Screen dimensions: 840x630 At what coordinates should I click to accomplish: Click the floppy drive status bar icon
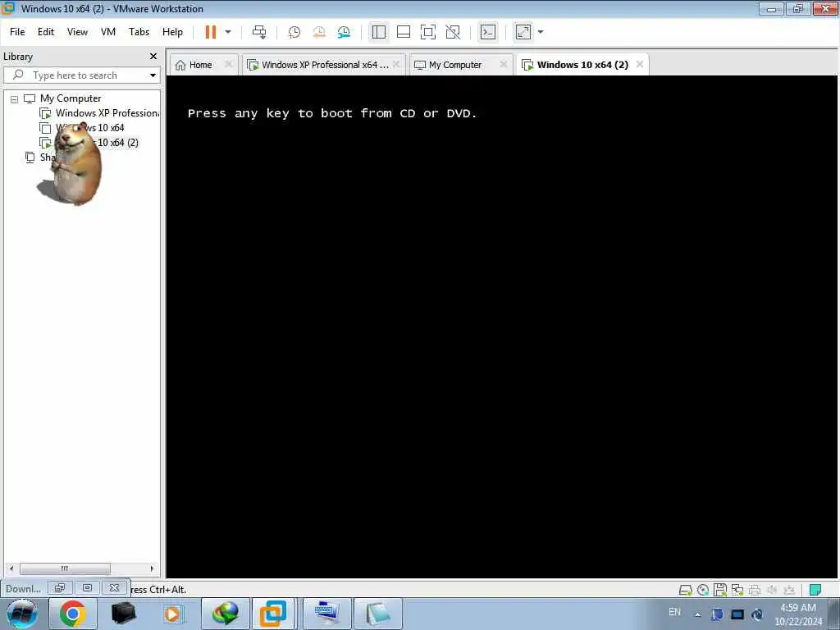pos(720,590)
